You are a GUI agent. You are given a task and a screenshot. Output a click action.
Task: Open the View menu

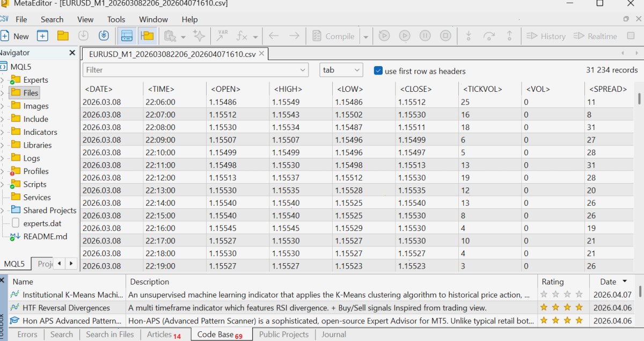[x=85, y=19]
